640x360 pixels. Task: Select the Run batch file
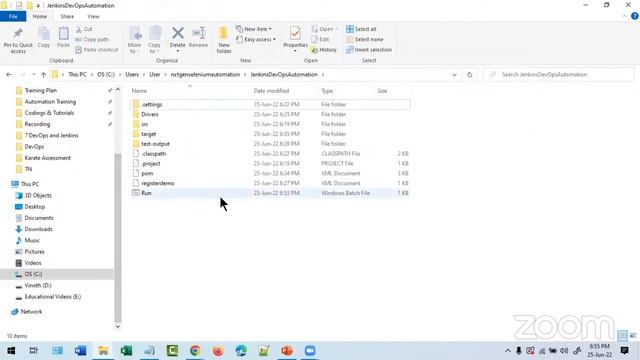270,193
